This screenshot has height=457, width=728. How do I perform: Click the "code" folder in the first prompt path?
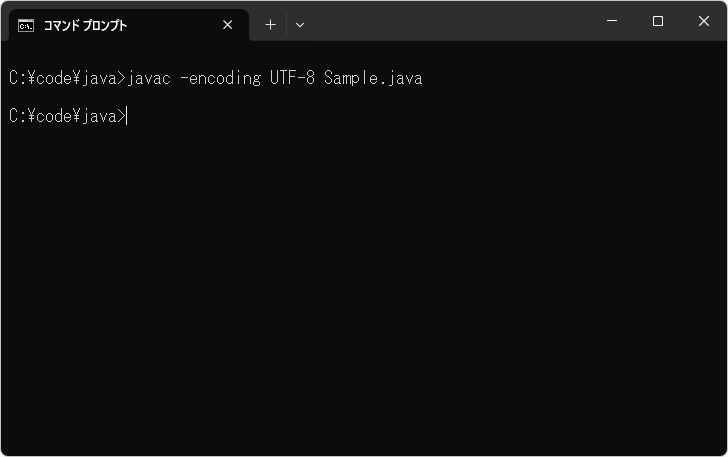(51, 78)
